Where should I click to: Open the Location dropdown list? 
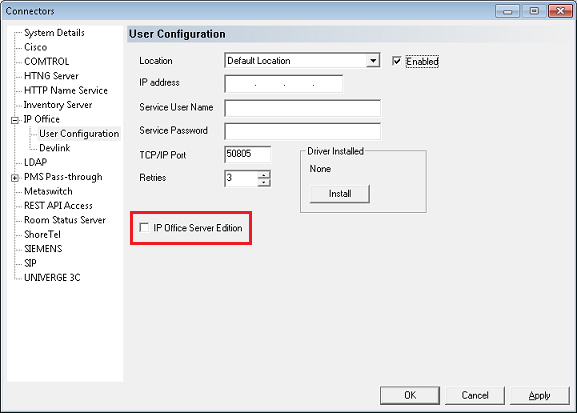(373, 61)
